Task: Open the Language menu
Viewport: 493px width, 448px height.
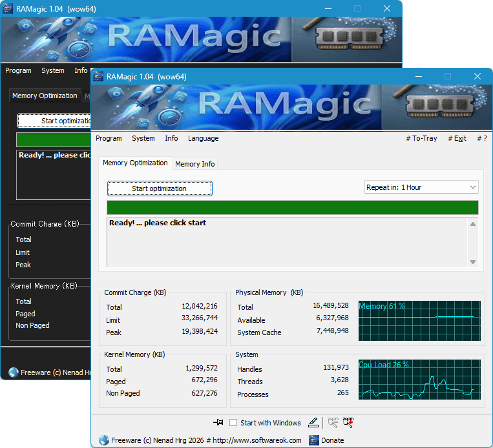Action: click(204, 138)
